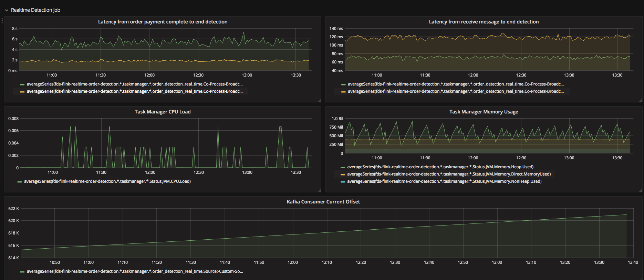644x280 pixels.
Task: Click resize grip of Task Manager Memory Usage panel
Action: 640,190
